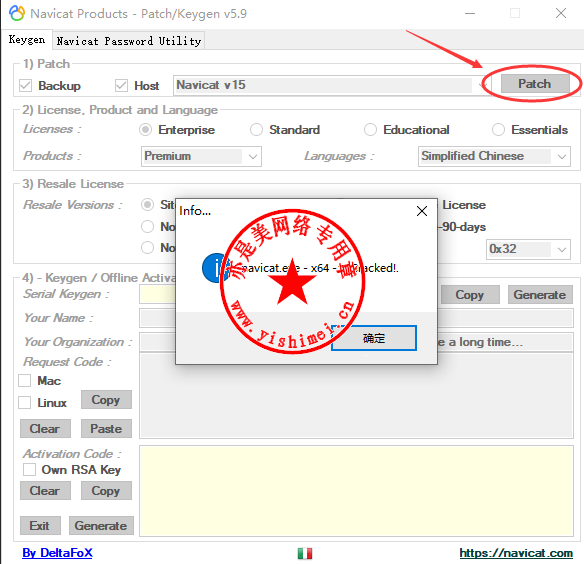Select first Resale Versions radio (Site)
584x564 pixels.
[147, 205]
